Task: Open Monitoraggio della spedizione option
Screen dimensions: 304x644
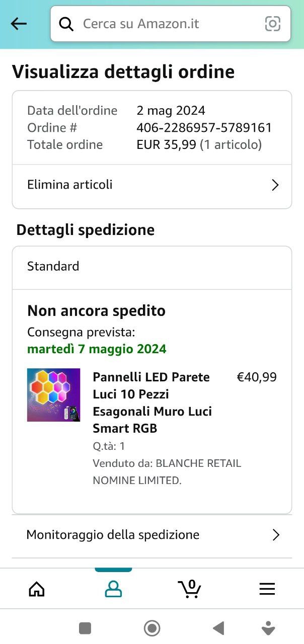Action: [x=113, y=534]
